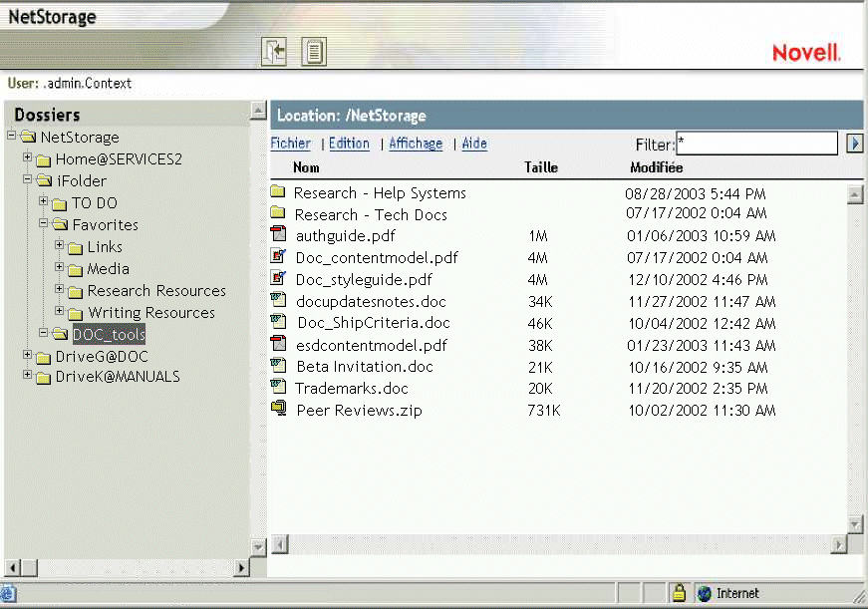Collapse the Favorites node

(x=43, y=223)
